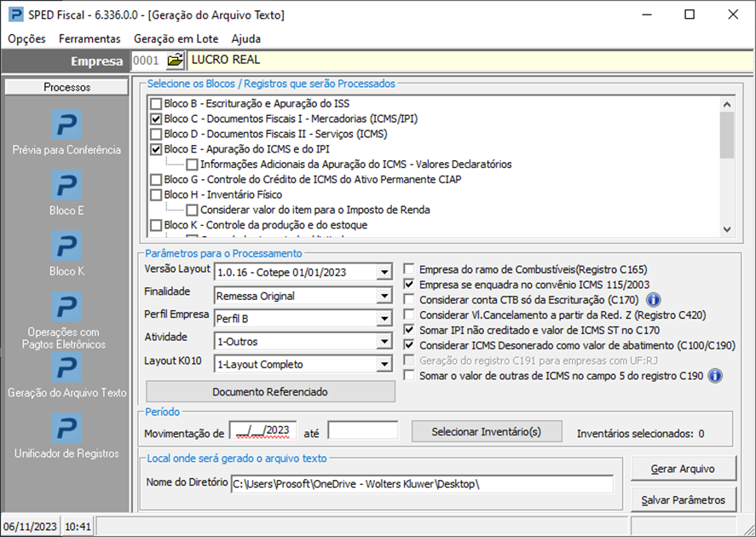This screenshot has width=756, height=537.
Task: Click the Empresa code field 0001
Action: 148,61
